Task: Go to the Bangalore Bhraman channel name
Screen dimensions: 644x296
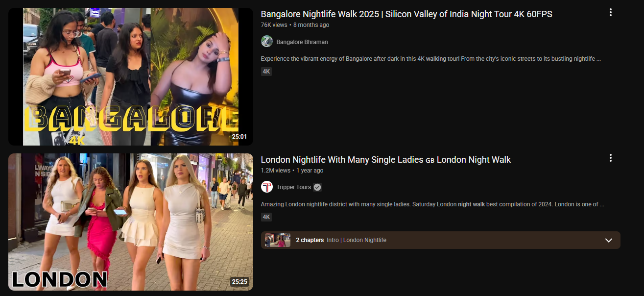Action: click(x=302, y=42)
